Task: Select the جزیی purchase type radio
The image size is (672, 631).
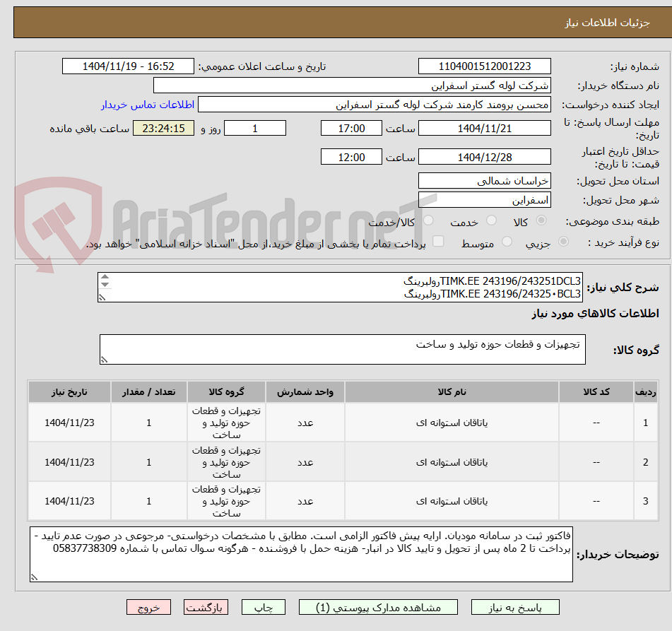Action: pyautogui.click(x=564, y=242)
